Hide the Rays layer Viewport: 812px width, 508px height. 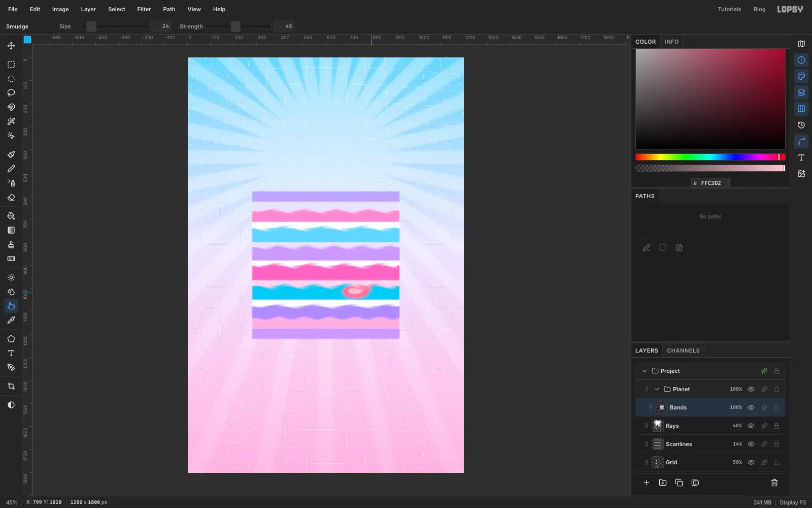pos(751,426)
